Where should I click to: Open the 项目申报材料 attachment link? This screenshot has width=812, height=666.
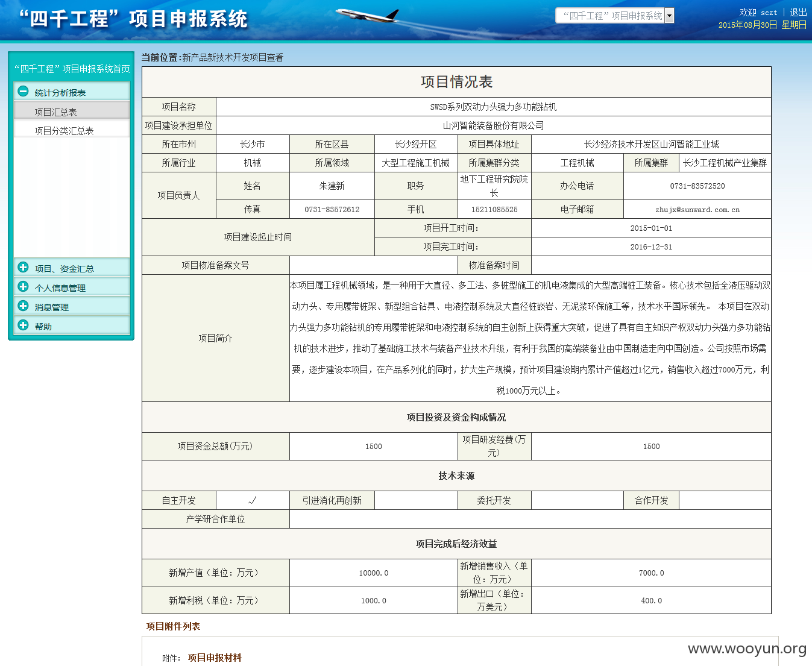point(215,658)
